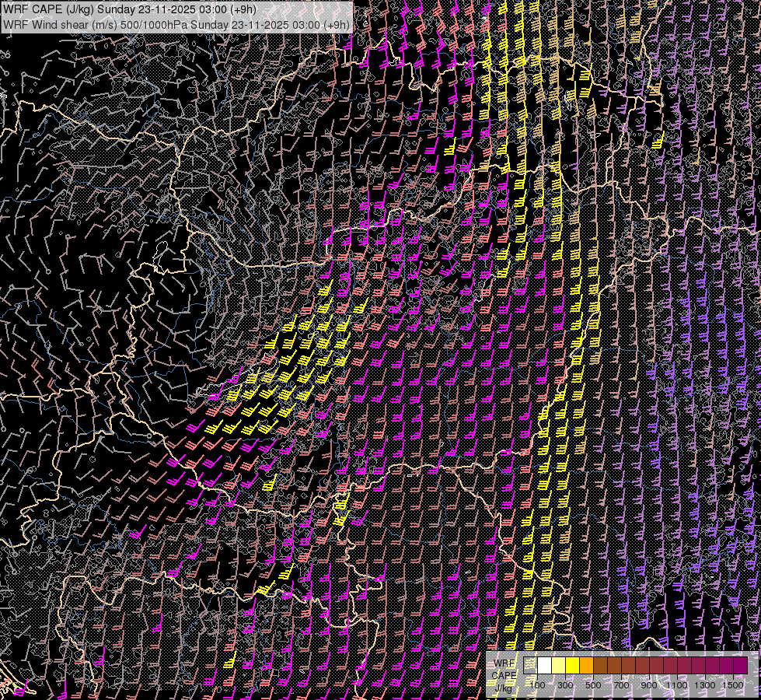
Task: Select the pale yellow CAPE legend swatch
Action: click(559, 665)
